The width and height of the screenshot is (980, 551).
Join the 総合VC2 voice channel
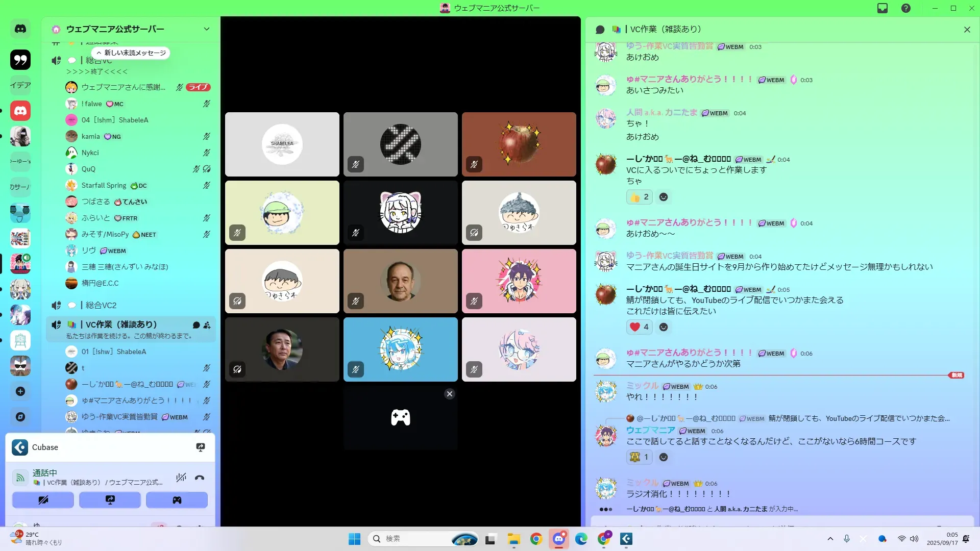[101, 305]
